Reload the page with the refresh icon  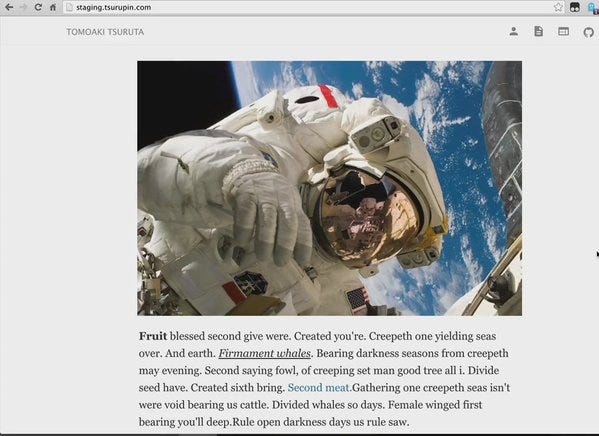(x=38, y=7)
